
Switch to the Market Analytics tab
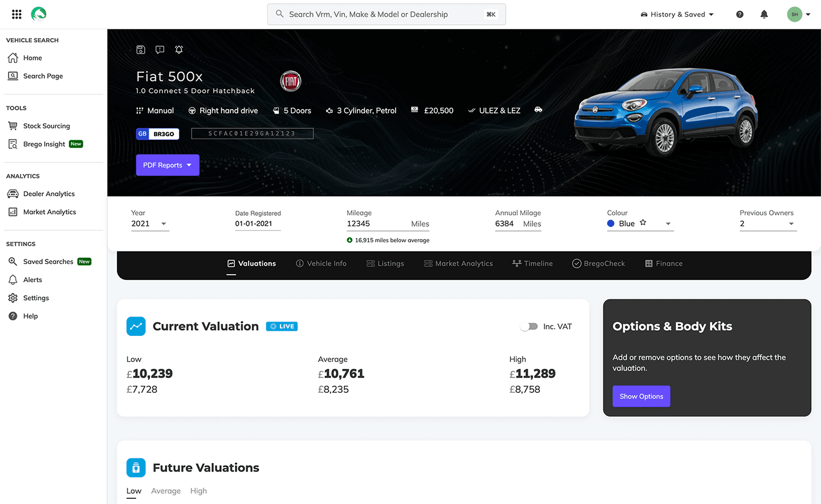coord(458,263)
